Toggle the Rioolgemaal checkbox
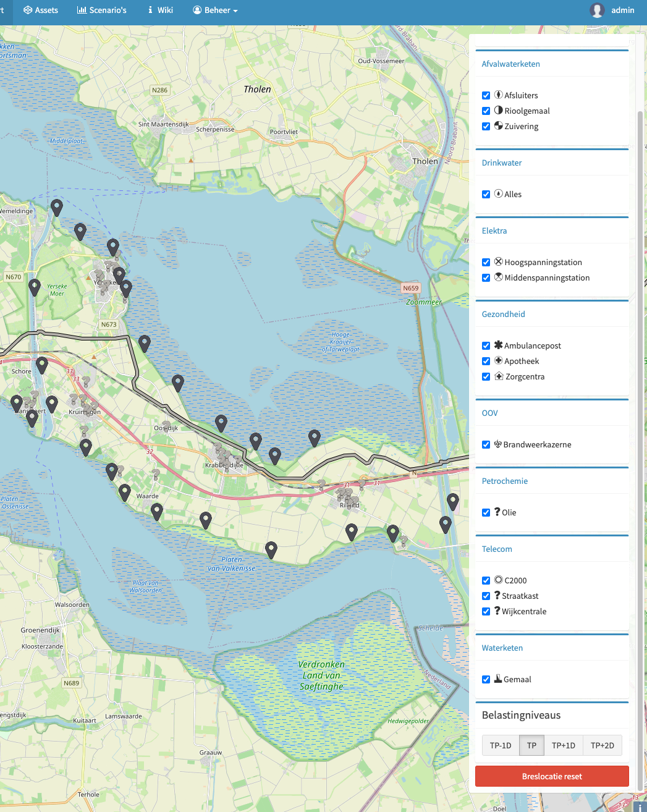The height and width of the screenshot is (812, 647). coord(486,111)
